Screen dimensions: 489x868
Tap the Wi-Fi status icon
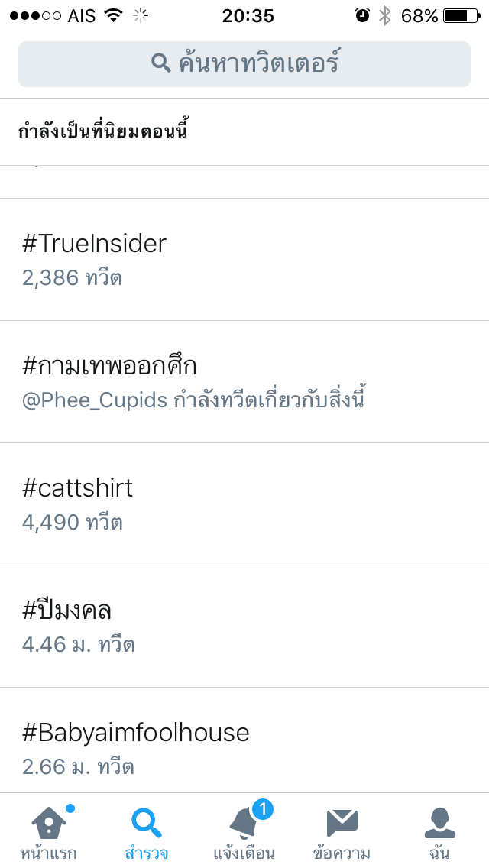(114, 15)
